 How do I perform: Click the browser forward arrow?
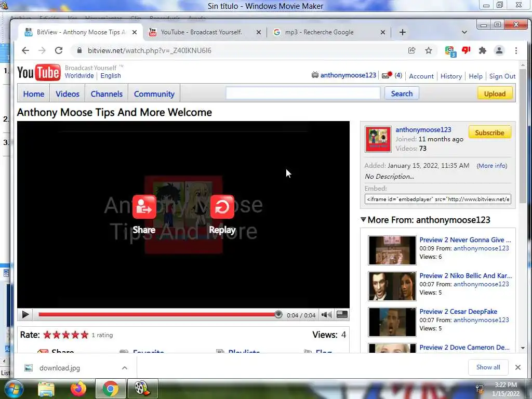point(42,50)
